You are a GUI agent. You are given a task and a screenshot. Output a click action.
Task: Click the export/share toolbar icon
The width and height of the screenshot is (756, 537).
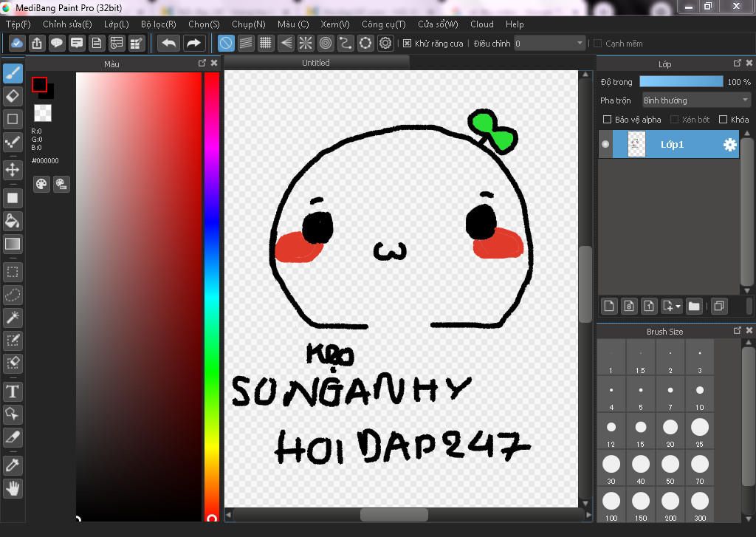coord(37,44)
